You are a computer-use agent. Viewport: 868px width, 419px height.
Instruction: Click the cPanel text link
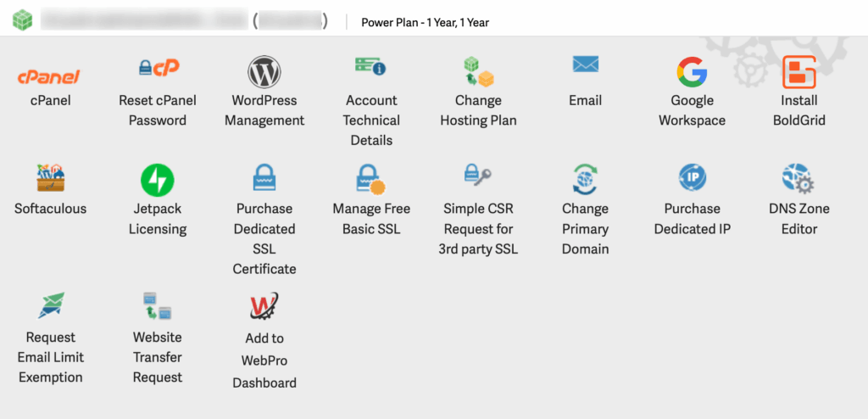point(50,100)
